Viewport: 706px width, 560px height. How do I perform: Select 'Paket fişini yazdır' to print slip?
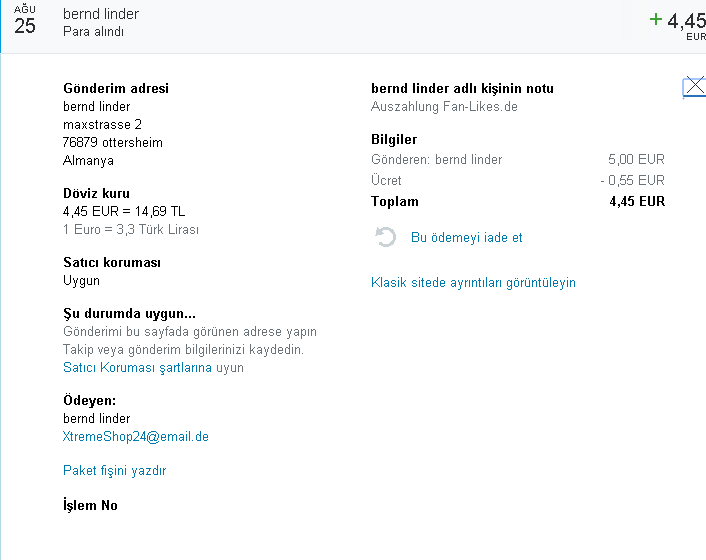coord(114,470)
